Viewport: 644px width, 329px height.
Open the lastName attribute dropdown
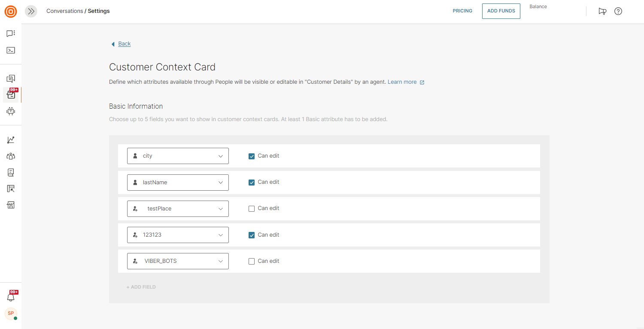pos(178,183)
